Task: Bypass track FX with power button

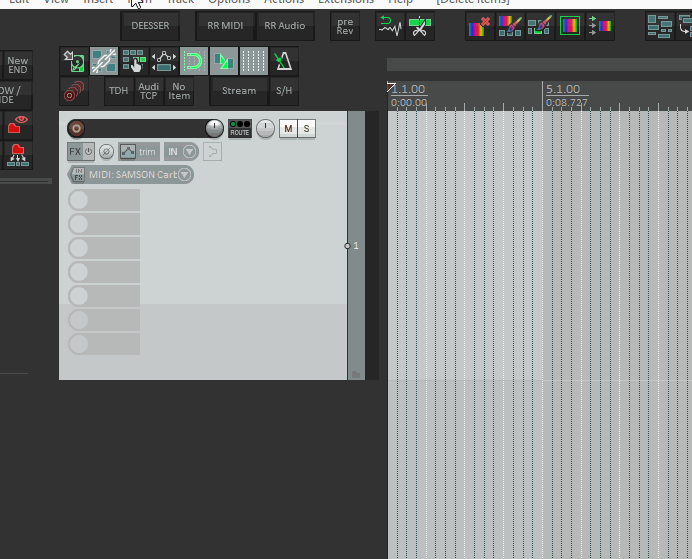Action: click(x=88, y=152)
